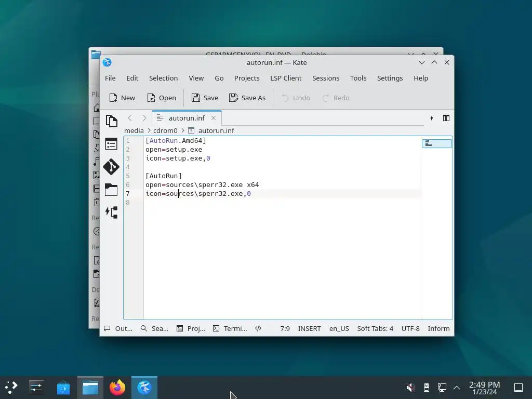Toggle the Output panel in the status bar
Viewport: 532px width, 399px height.
[118, 328]
